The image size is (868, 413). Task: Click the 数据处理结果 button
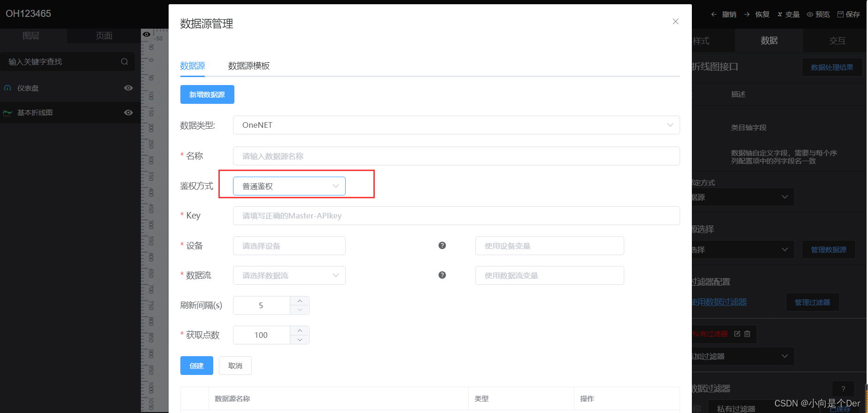[x=832, y=67]
